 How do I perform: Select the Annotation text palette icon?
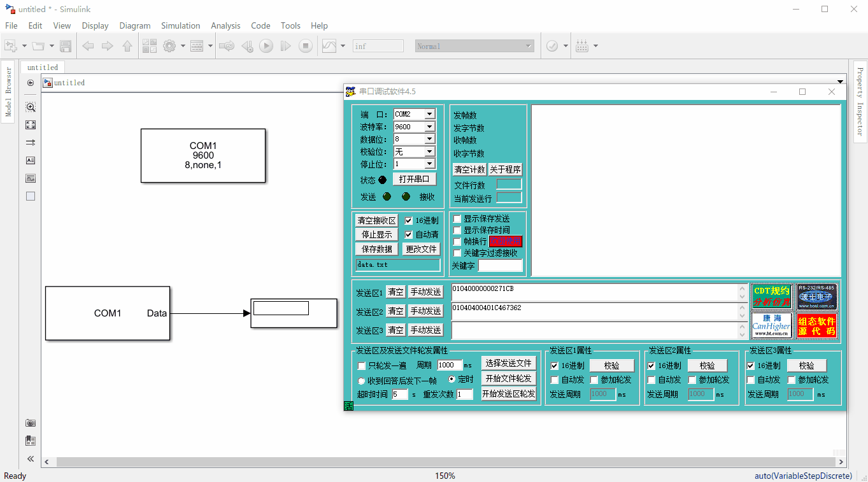pos(31,160)
